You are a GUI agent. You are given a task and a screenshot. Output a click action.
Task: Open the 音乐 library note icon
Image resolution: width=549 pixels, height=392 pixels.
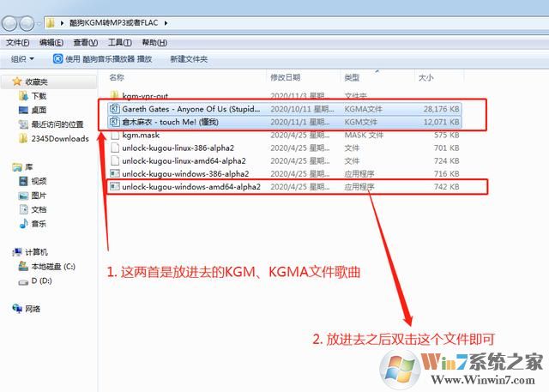click(x=23, y=223)
